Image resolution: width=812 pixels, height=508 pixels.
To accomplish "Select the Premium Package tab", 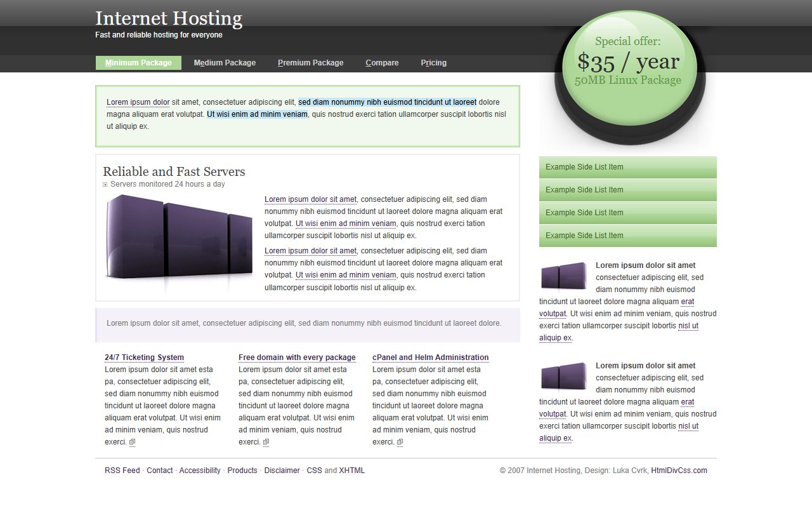I will (x=310, y=63).
